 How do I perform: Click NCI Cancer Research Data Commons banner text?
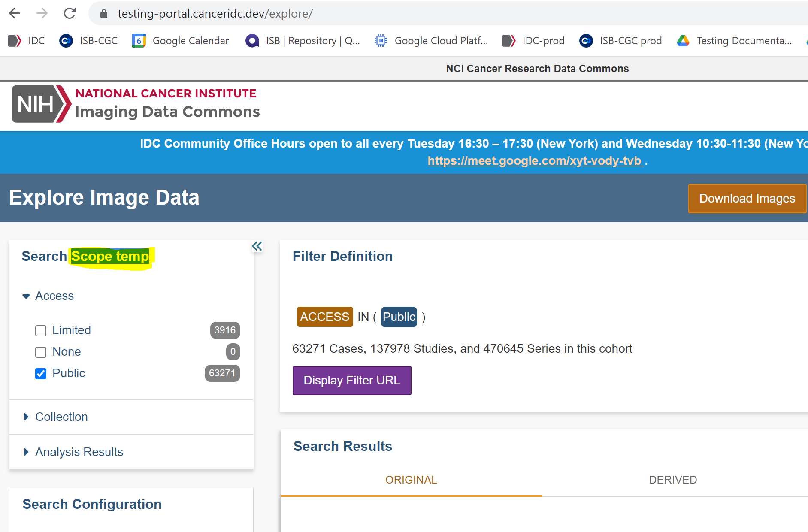(537, 69)
